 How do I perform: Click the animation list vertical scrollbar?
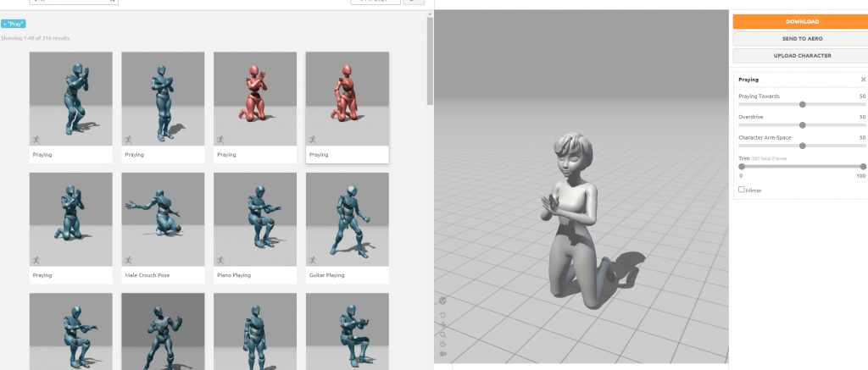click(x=430, y=61)
